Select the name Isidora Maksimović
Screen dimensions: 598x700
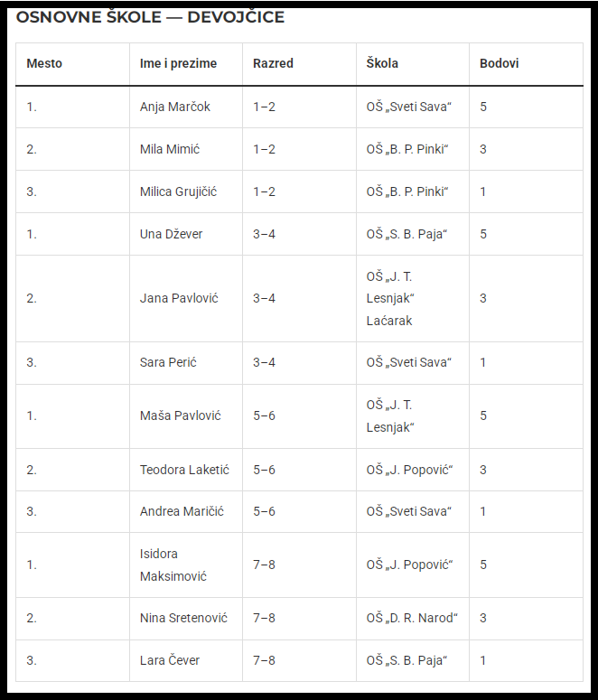172,565
